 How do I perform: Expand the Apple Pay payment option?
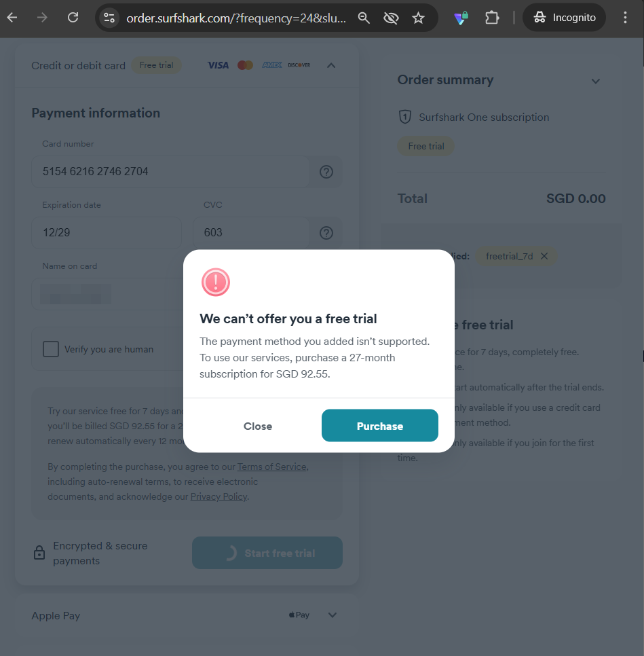pyautogui.click(x=333, y=615)
